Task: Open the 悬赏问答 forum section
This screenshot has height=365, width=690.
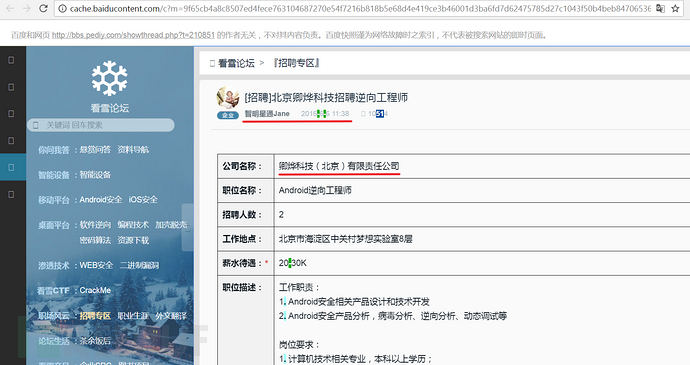Action: pyautogui.click(x=95, y=150)
